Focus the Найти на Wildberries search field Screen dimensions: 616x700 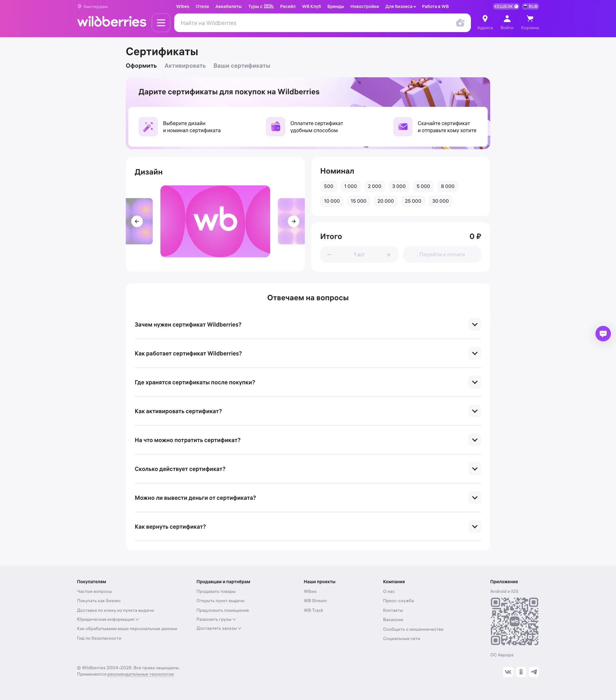(x=315, y=23)
